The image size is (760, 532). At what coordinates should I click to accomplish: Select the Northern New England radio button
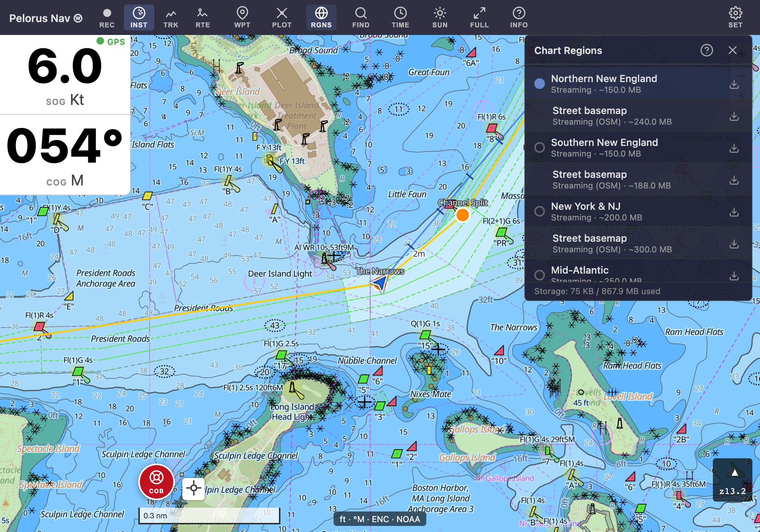(539, 84)
